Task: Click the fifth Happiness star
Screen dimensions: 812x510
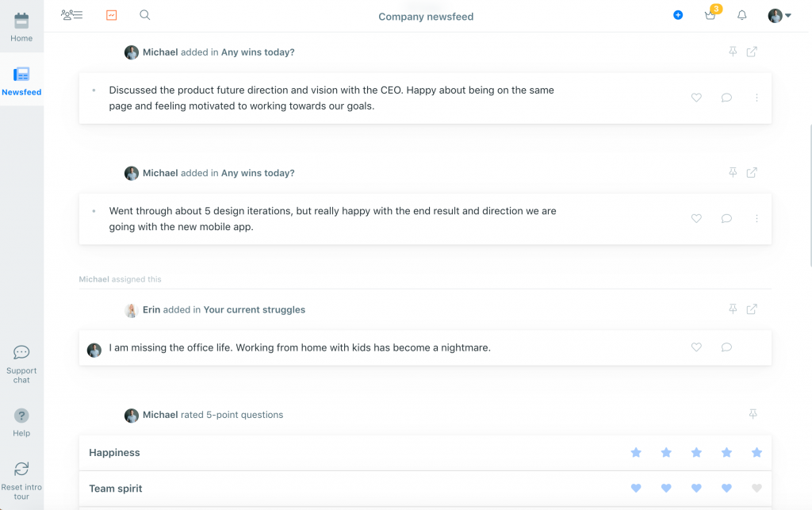Action: pos(756,453)
